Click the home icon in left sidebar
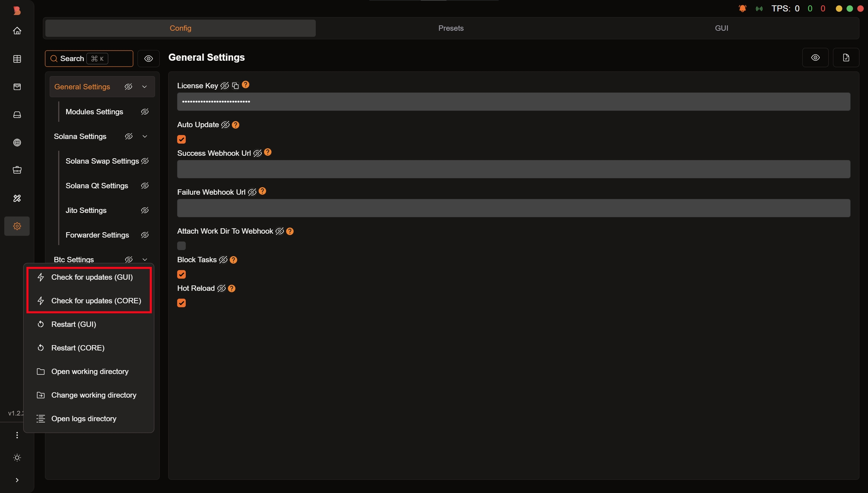868x493 pixels. click(17, 31)
